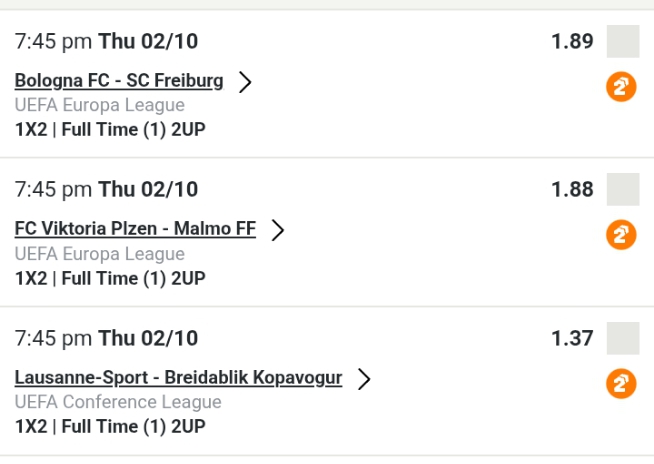Viewport: 654px width, 464px height.
Task: Tick the checkbox beside the 1.89 odds
Action: pyautogui.click(x=622, y=42)
